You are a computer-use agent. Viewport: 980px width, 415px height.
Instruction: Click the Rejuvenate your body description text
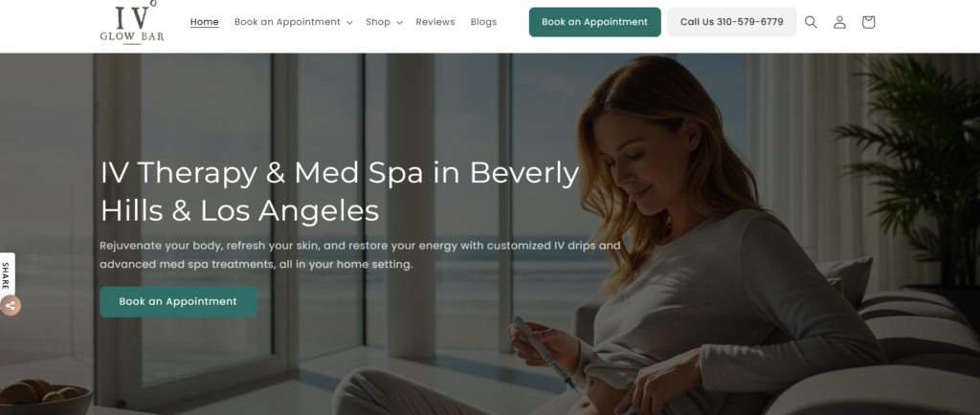[360, 254]
